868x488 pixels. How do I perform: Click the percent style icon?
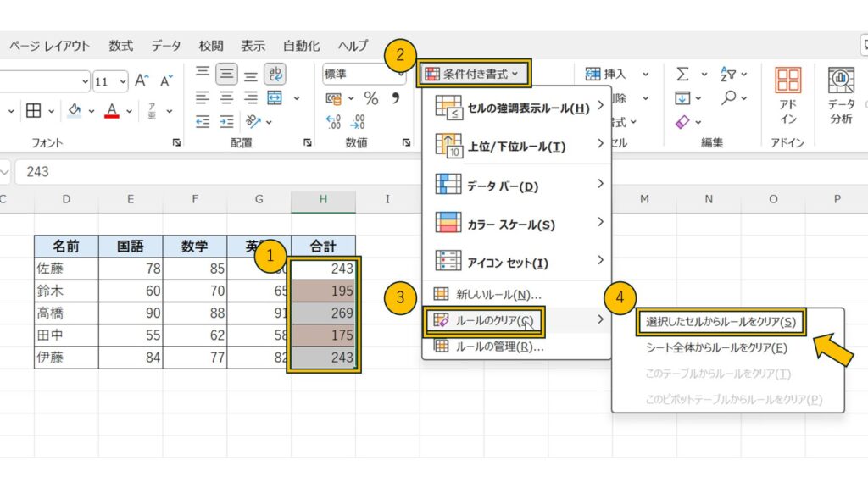371,98
